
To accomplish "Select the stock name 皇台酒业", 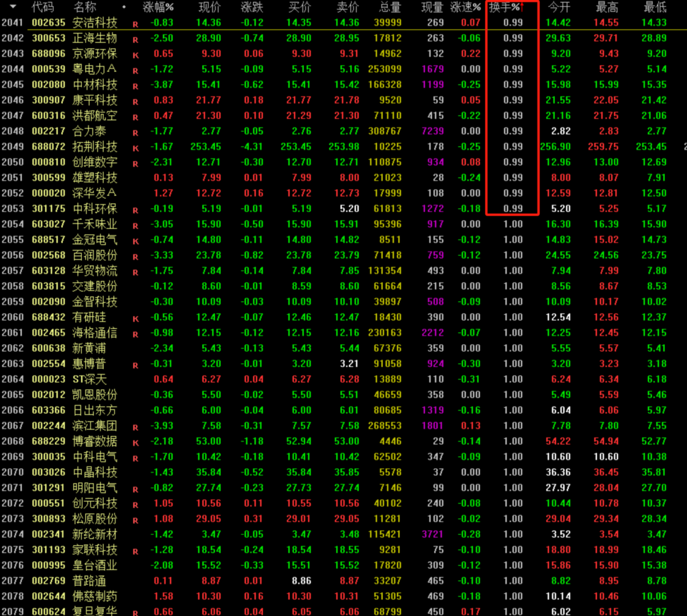I will tap(95, 565).
